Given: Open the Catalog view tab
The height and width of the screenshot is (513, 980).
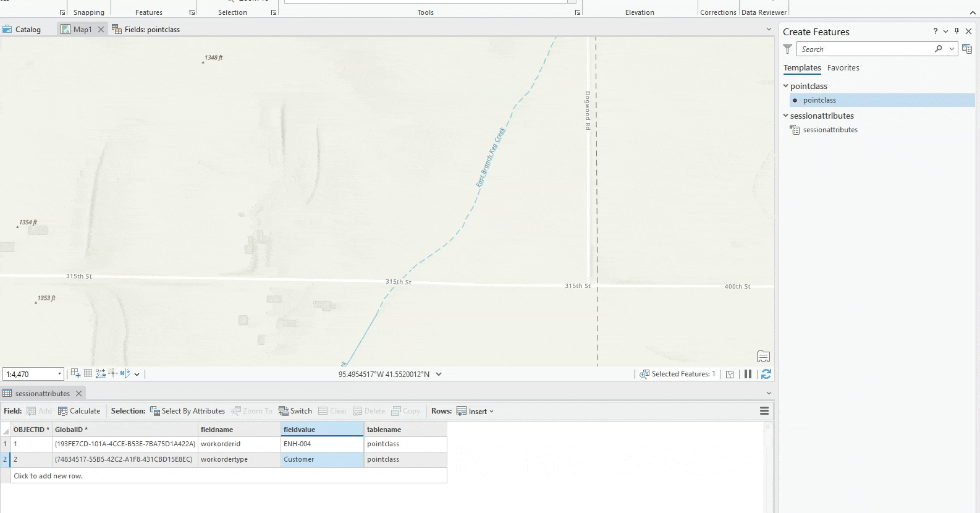Looking at the screenshot, I should coord(22,29).
